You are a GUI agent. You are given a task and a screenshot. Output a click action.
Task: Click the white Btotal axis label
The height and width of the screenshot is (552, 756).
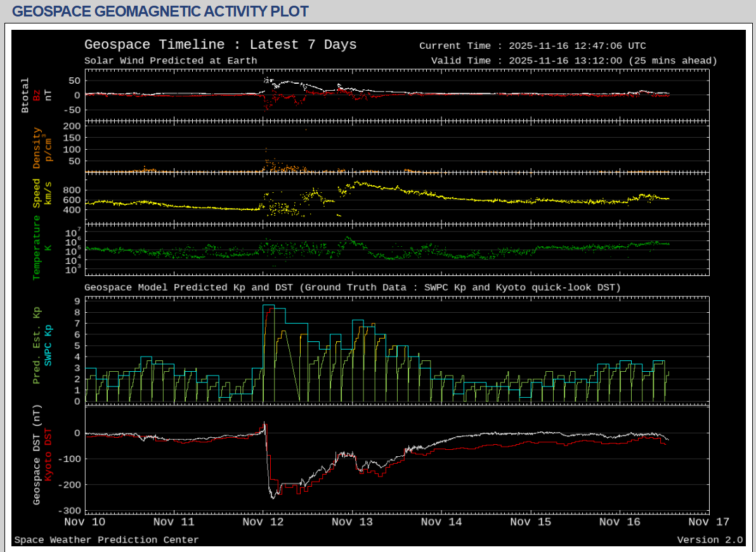tap(25, 95)
